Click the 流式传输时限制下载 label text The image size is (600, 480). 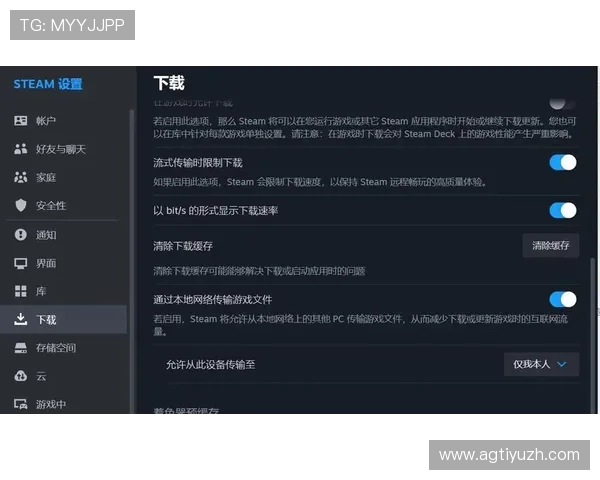(x=198, y=163)
